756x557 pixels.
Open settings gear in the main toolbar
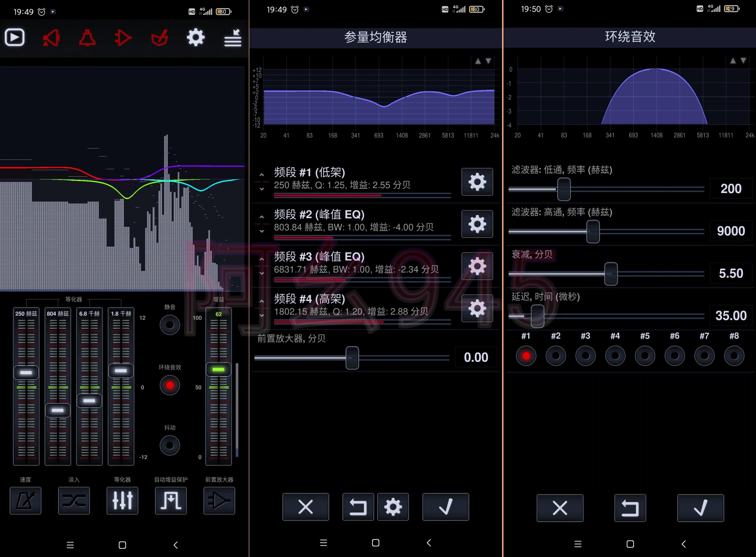195,37
